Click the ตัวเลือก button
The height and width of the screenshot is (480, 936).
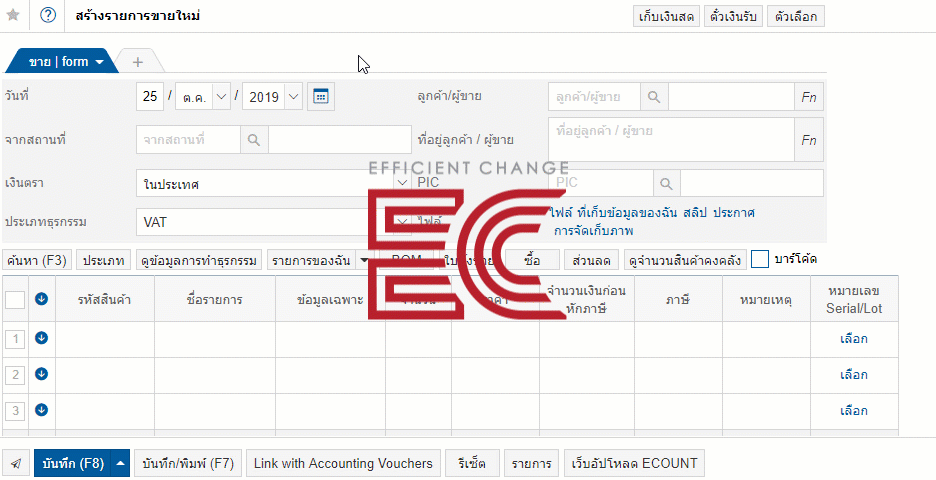(x=796, y=17)
